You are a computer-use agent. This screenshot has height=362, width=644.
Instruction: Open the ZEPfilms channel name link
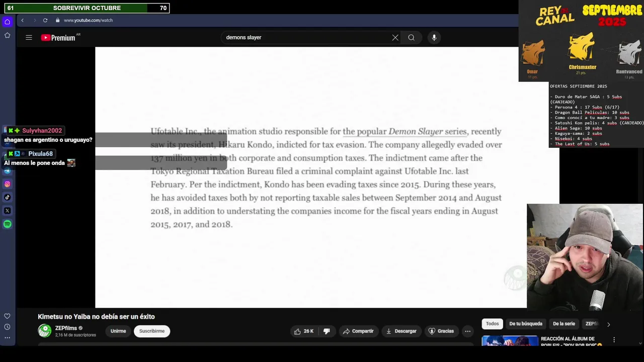click(x=66, y=328)
